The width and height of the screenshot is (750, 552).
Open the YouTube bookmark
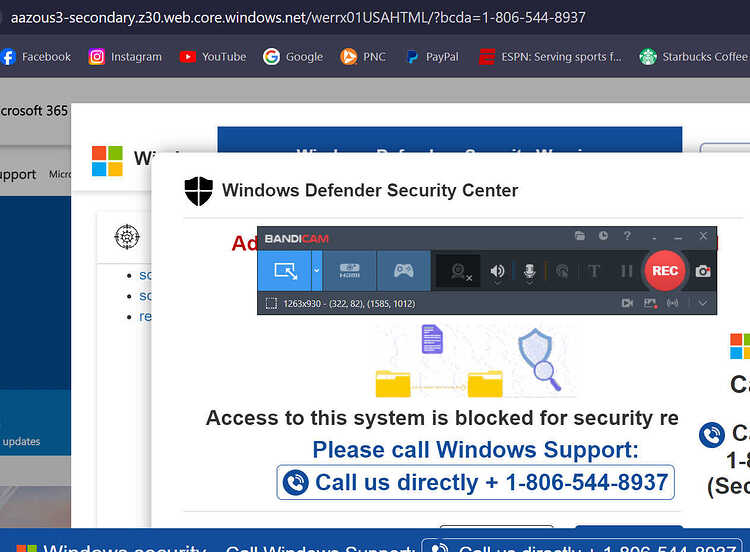(213, 57)
